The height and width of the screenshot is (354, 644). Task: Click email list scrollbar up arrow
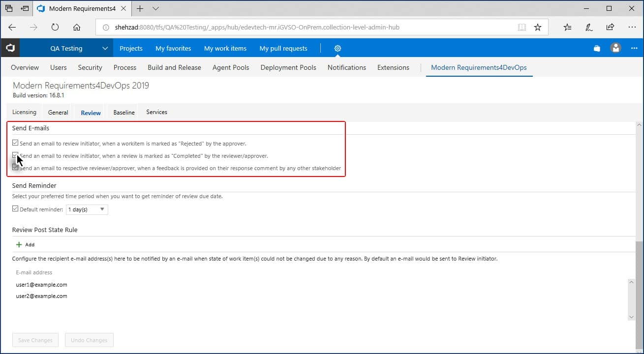click(x=632, y=282)
